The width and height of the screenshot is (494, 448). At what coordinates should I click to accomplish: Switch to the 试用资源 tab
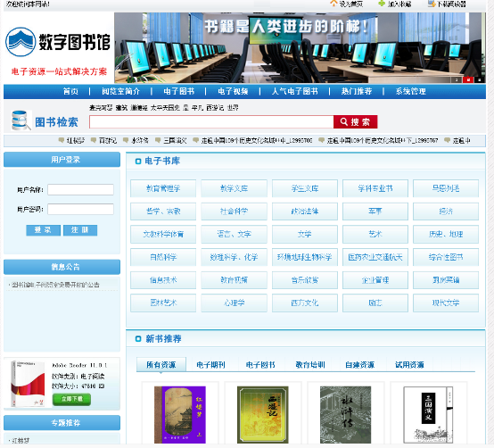coord(409,365)
